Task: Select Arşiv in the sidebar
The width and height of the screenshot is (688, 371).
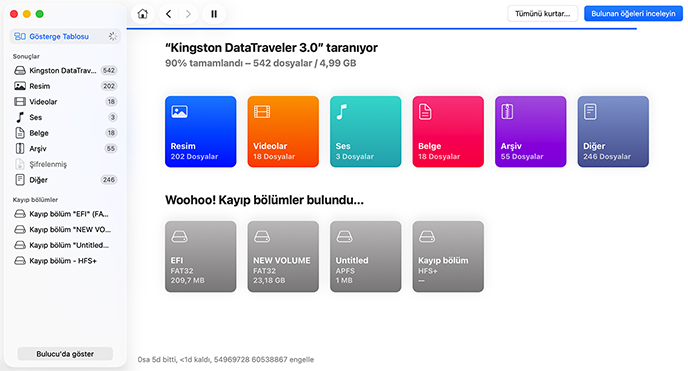Action: click(65, 149)
